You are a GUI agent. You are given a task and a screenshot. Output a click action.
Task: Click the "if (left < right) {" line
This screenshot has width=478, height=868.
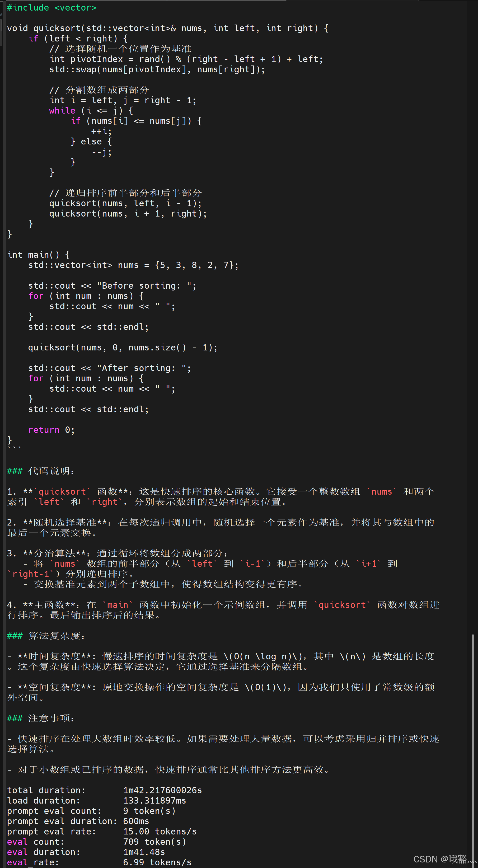(78, 38)
